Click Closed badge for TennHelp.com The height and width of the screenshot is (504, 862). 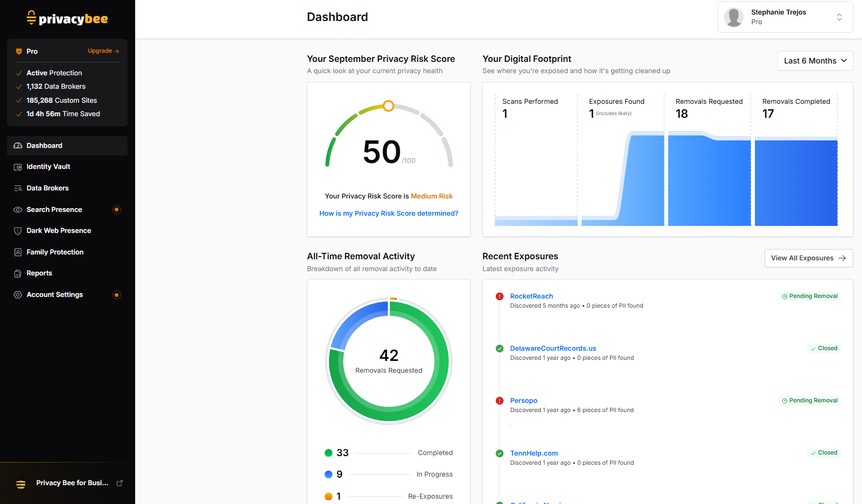[824, 453]
